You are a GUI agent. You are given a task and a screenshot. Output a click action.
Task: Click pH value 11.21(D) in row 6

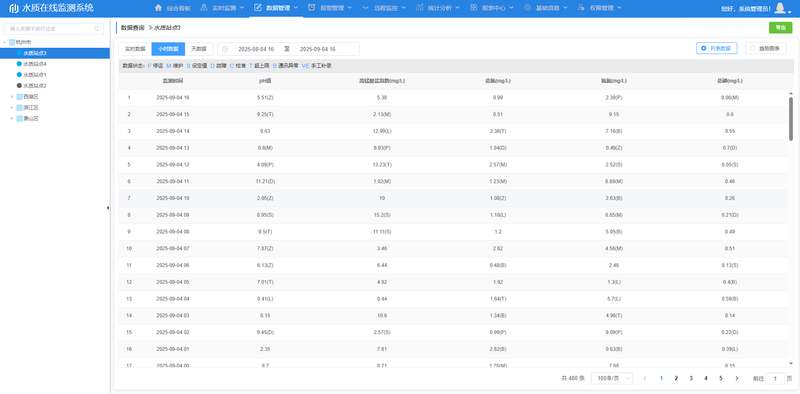click(x=265, y=181)
